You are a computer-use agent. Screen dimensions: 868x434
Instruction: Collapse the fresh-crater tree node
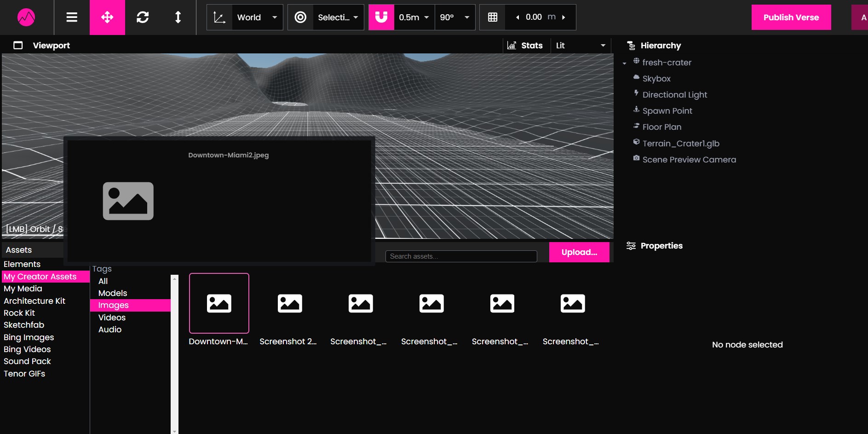(x=624, y=63)
